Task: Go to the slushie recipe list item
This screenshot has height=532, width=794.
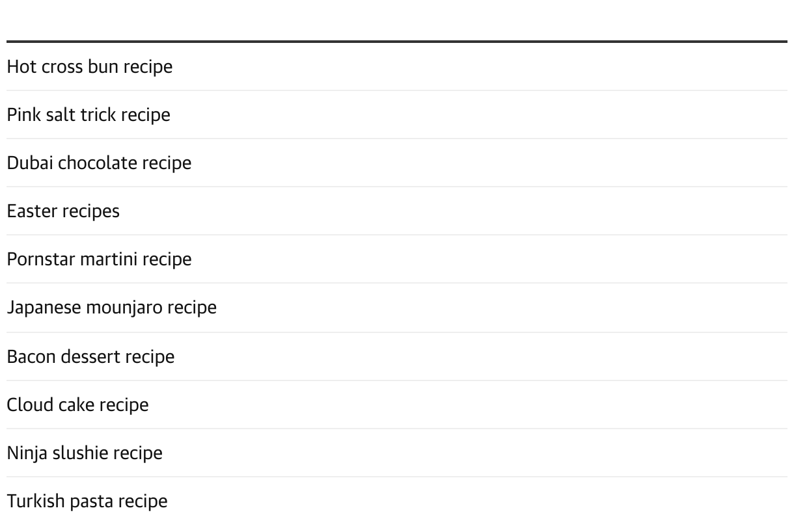Action: 85,453
